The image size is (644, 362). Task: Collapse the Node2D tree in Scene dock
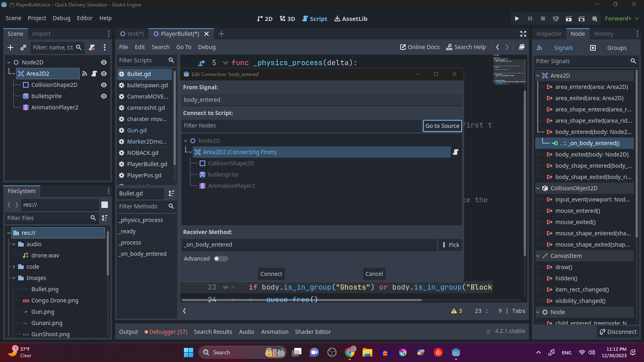click(x=9, y=62)
